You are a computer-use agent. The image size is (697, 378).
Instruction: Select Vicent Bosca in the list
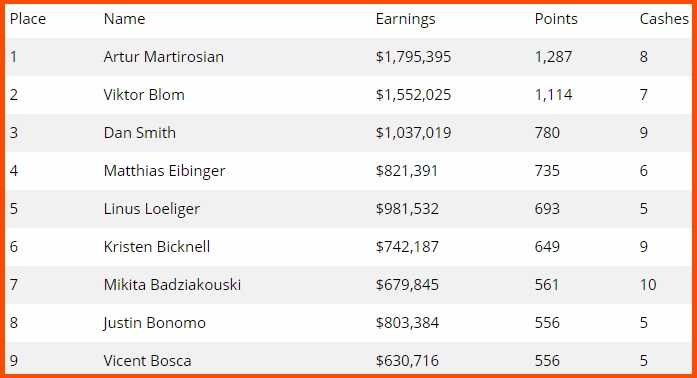pos(147,361)
